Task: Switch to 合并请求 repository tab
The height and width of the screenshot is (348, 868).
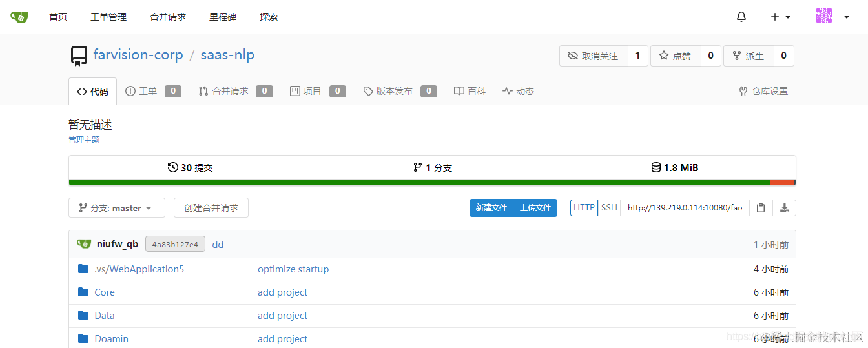Action: click(x=236, y=91)
